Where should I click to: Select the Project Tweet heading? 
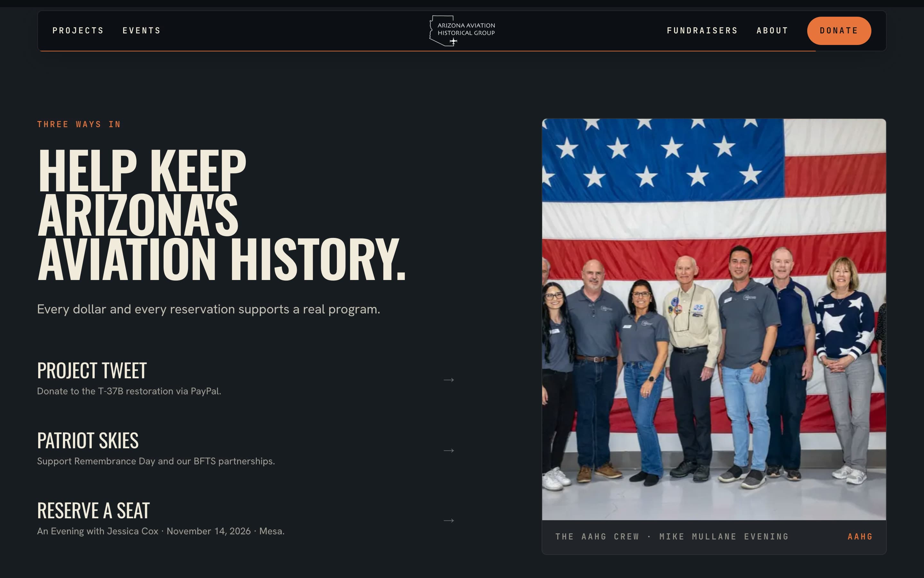coord(92,370)
